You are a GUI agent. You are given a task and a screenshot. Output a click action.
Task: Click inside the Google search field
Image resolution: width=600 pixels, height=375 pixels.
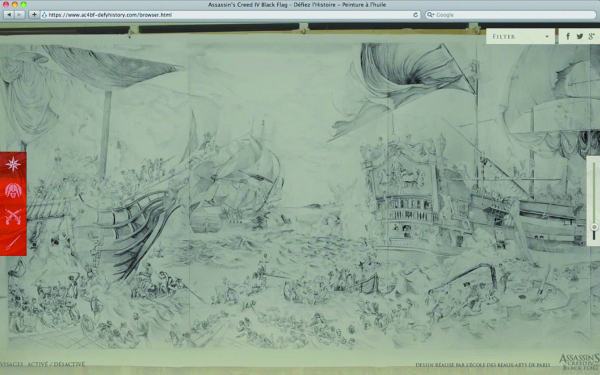point(510,15)
